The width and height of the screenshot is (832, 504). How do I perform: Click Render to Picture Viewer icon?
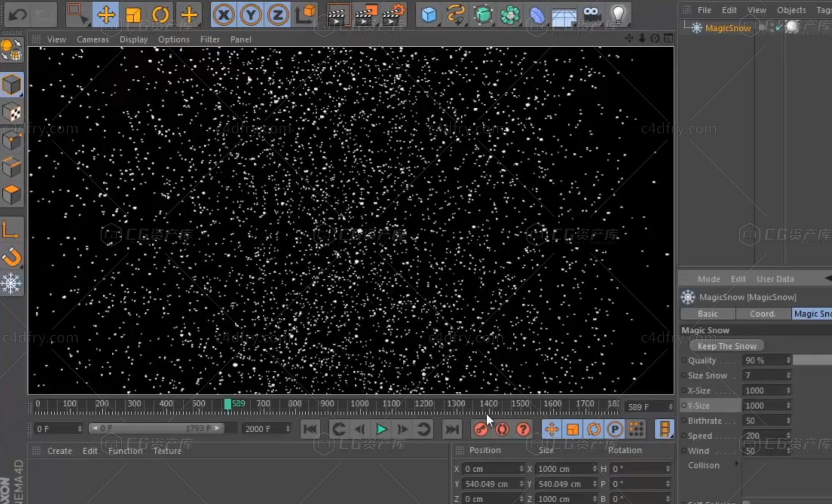(x=366, y=15)
